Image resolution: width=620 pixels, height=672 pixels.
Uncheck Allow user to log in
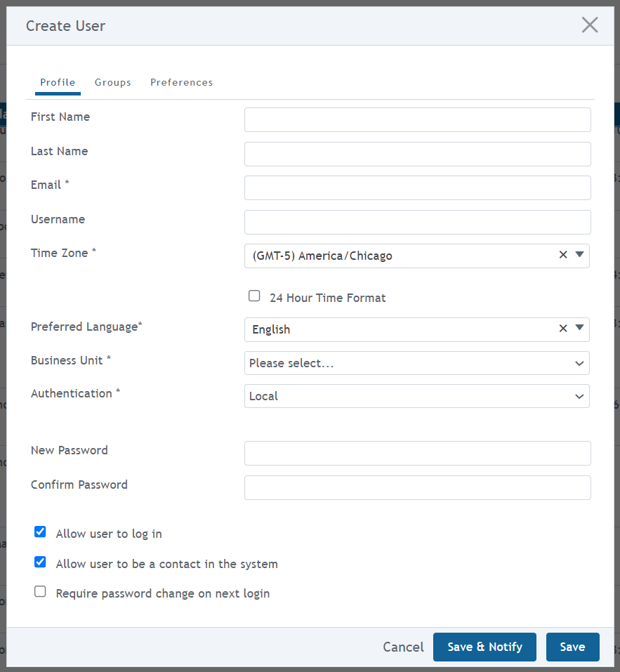40,532
